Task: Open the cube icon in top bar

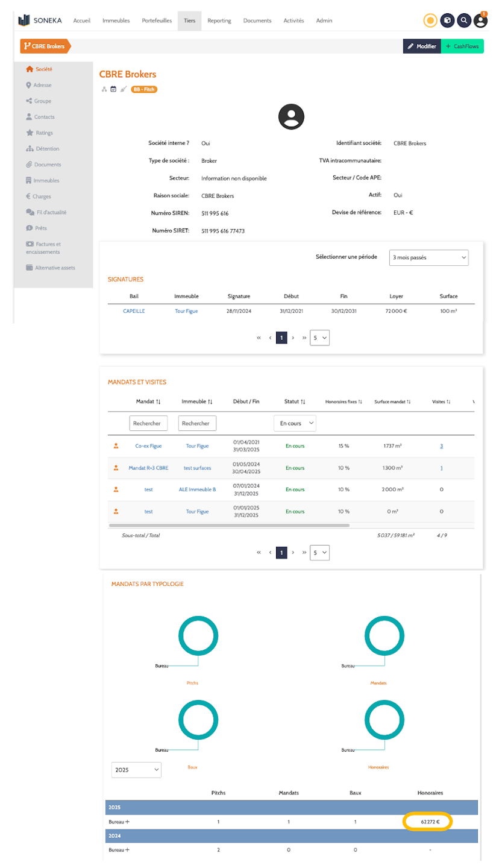Action: (x=447, y=20)
